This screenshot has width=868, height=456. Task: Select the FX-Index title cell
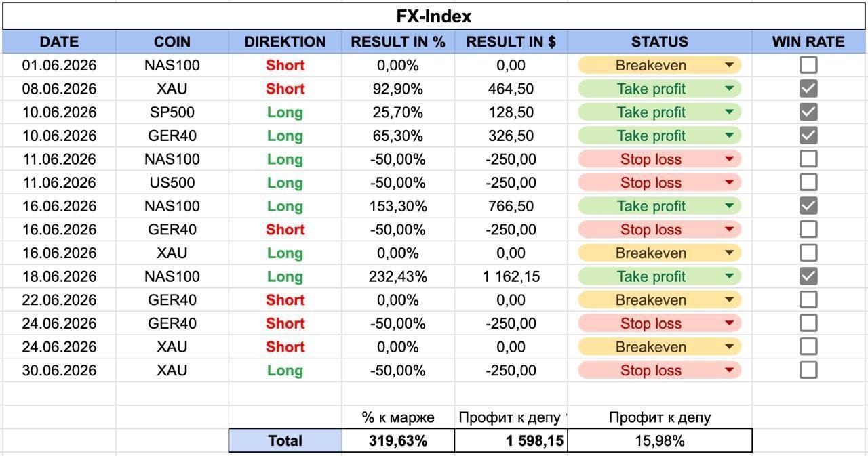[x=434, y=16]
